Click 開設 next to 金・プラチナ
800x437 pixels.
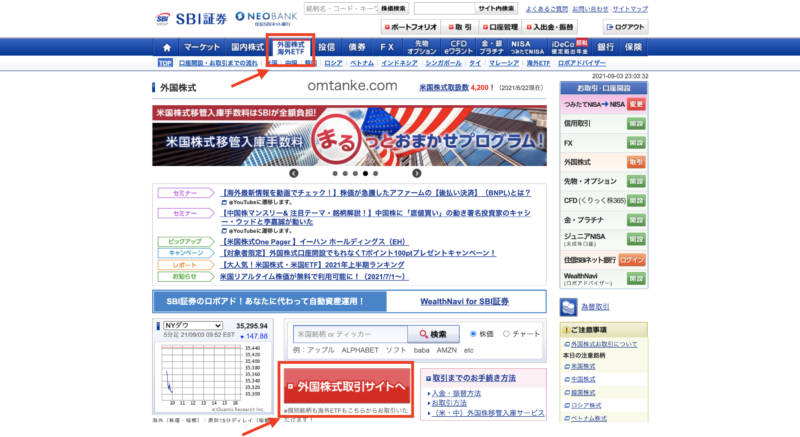pos(636,220)
